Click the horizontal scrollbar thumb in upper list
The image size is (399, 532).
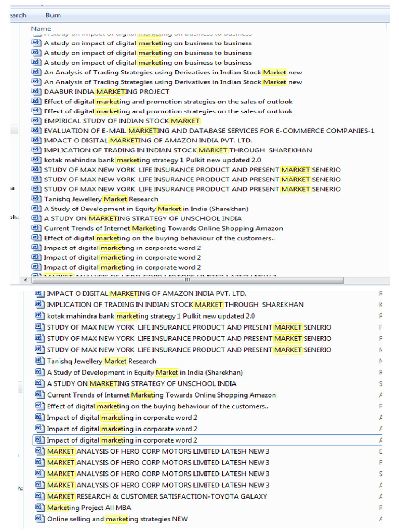click(x=188, y=280)
